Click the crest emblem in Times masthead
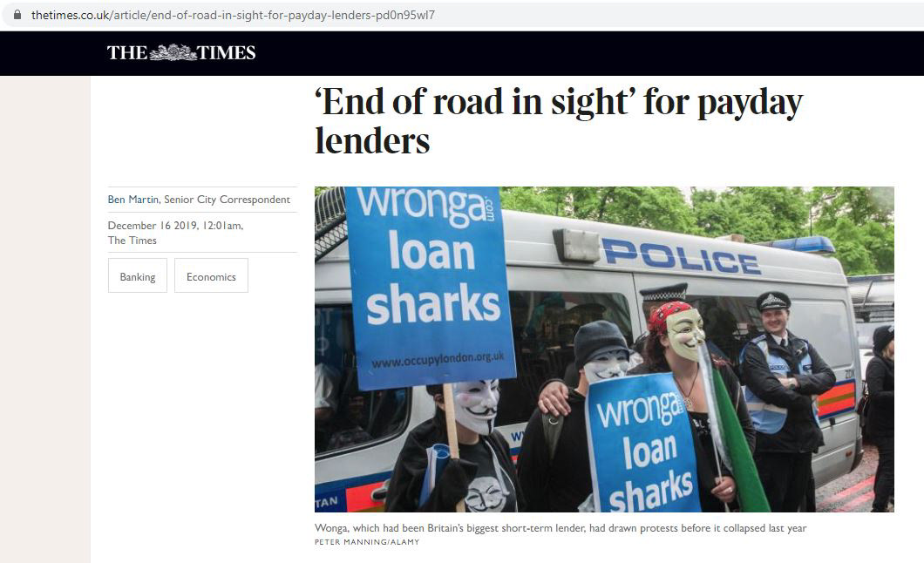924x563 pixels. (x=172, y=52)
